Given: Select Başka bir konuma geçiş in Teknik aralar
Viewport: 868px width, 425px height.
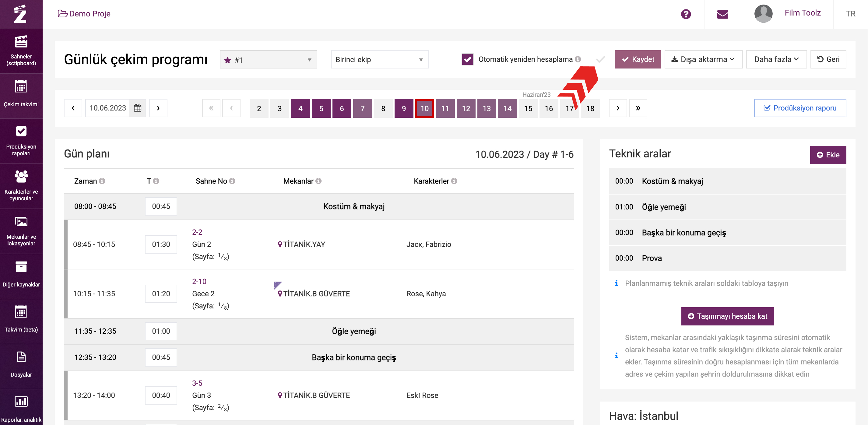Looking at the screenshot, I should (x=727, y=233).
